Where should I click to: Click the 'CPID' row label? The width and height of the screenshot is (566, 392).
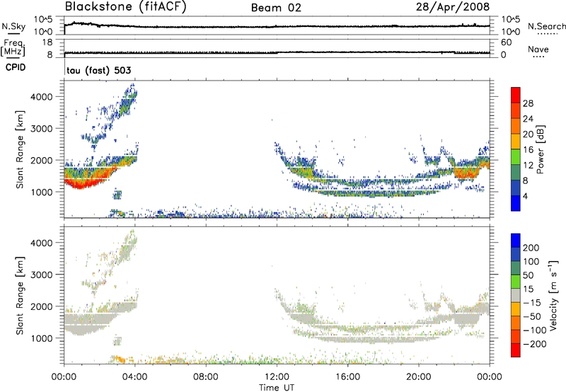pyautogui.click(x=16, y=67)
